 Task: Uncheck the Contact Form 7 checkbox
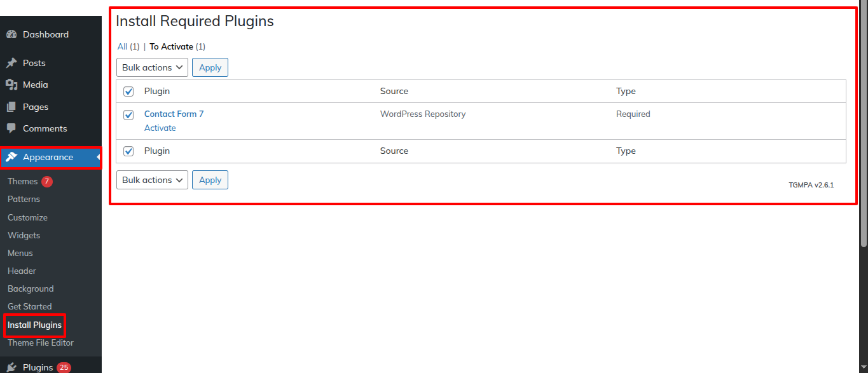(128, 115)
